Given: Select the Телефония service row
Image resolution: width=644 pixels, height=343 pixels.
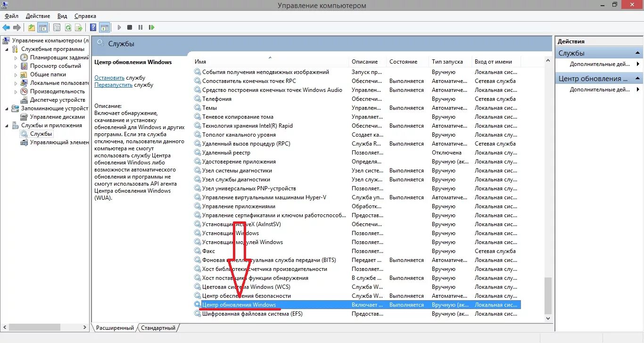Looking at the screenshot, I should click(x=357, y=99).
